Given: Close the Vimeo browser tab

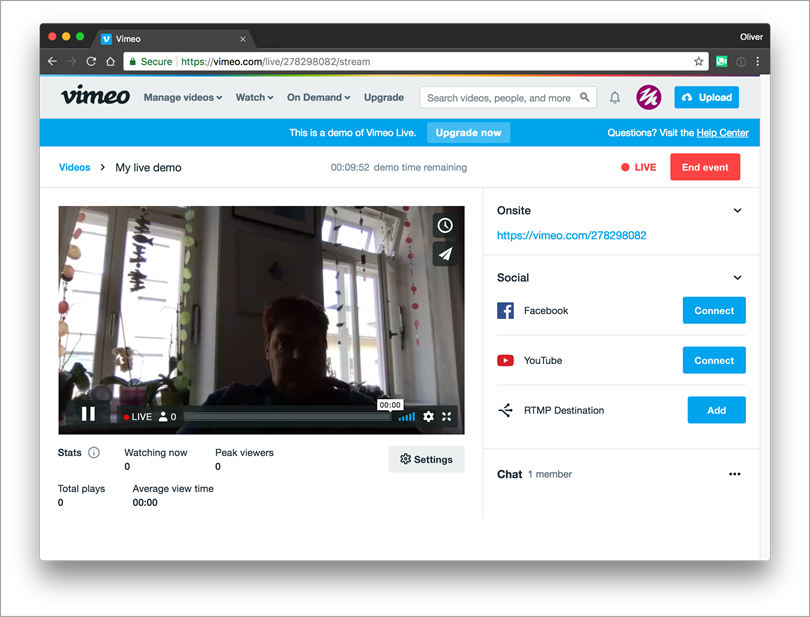Looking at the screenshot, I should 243,39.
